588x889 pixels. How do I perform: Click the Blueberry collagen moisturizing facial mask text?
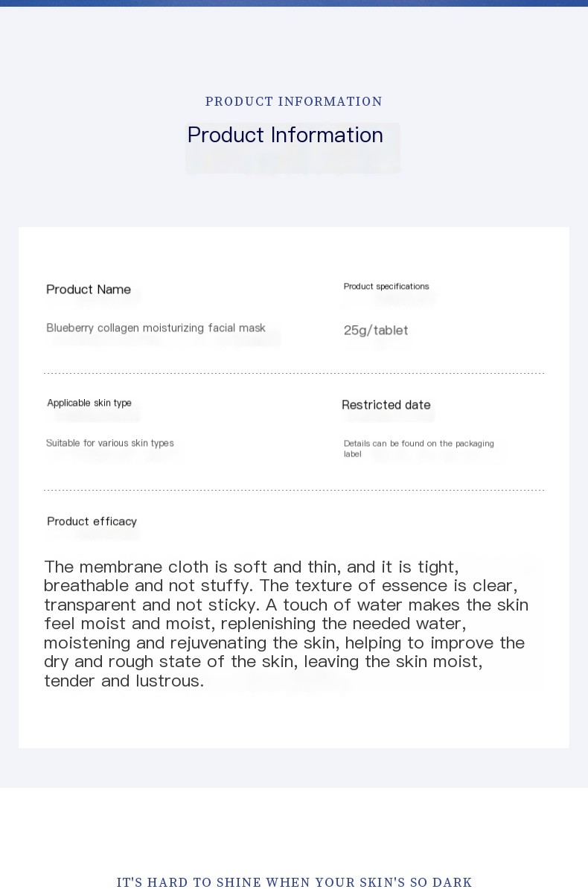pos(156,328)
